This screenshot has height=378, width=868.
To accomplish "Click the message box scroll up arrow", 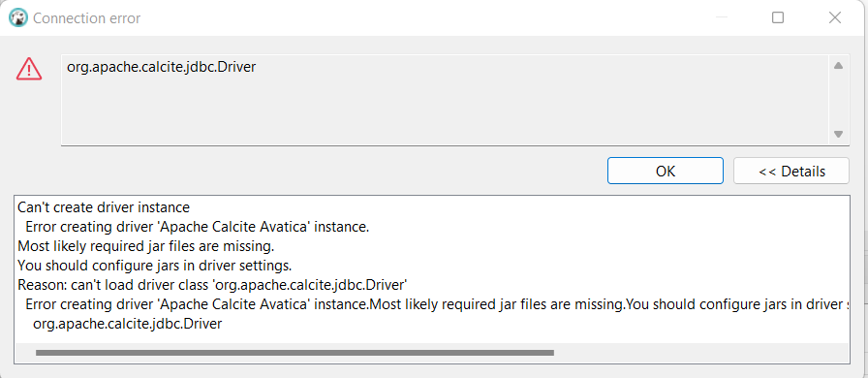I will pos(838,66).
